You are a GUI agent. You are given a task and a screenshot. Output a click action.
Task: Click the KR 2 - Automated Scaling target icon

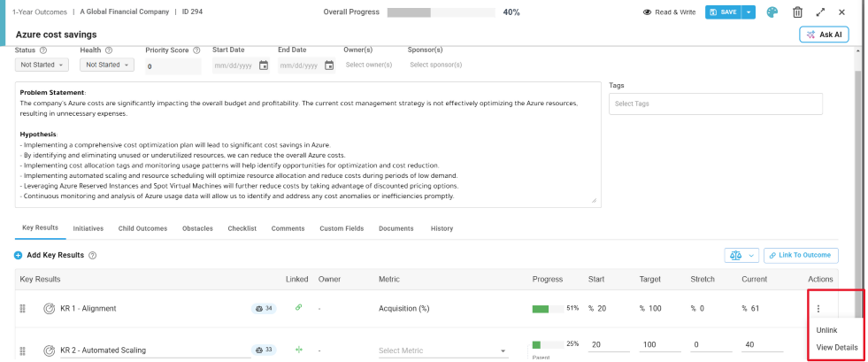point(50,350)
